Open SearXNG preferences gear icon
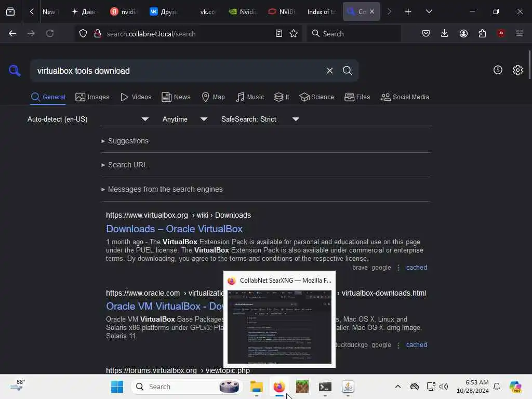 pos(518,70)
